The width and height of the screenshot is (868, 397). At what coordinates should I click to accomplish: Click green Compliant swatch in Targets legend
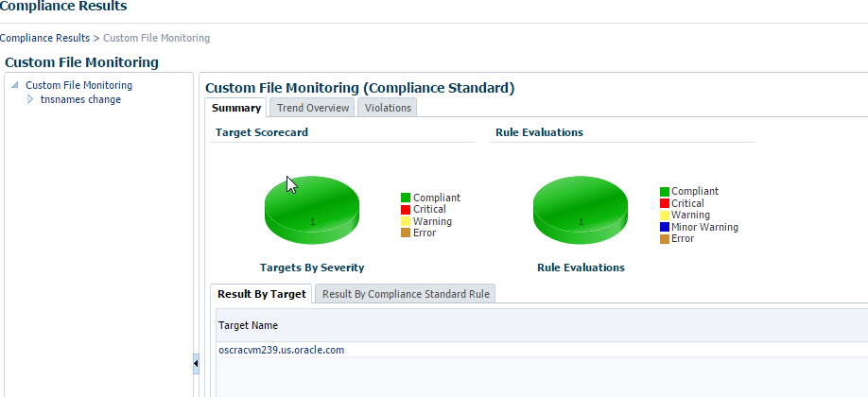pyautogui.click(x=406, y=198)
